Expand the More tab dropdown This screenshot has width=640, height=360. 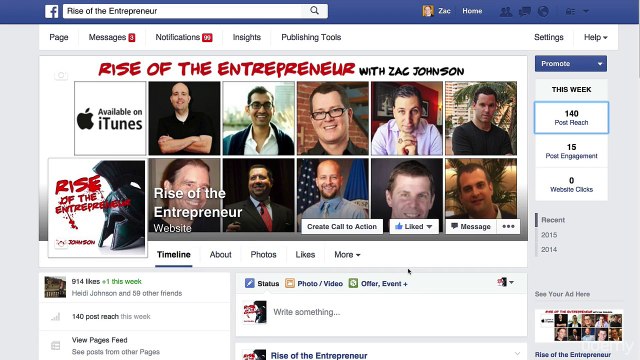pyautogui.click(x=347, y=255)
